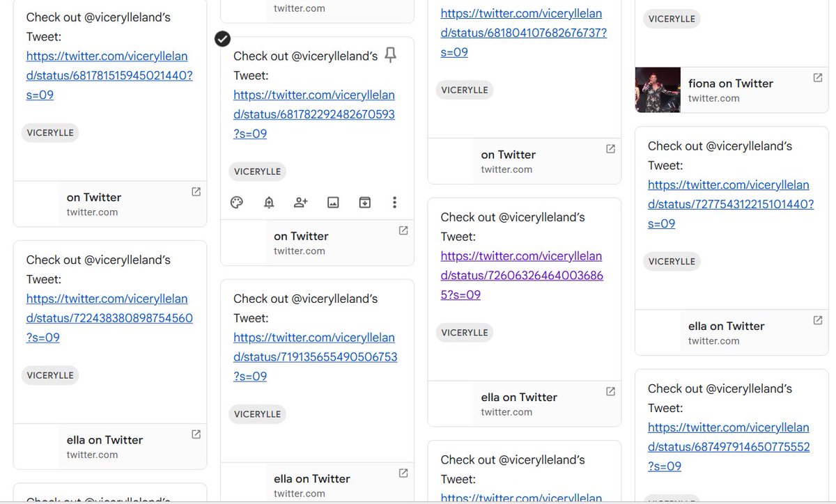The height and width of the screenshot is (504, 836).
Task: Click 'ella on Twitter' title under note 036865
Action: click(519, 397)
